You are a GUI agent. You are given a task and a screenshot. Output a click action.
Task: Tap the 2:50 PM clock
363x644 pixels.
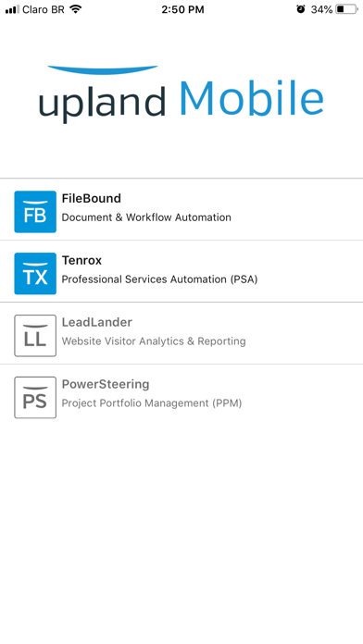182,9
